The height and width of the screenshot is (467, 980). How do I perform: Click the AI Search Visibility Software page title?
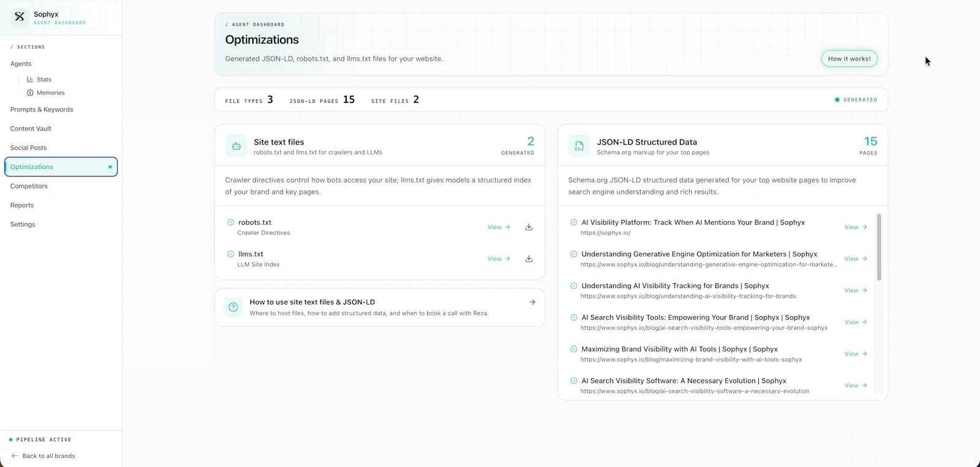click(x=684, y=381)
